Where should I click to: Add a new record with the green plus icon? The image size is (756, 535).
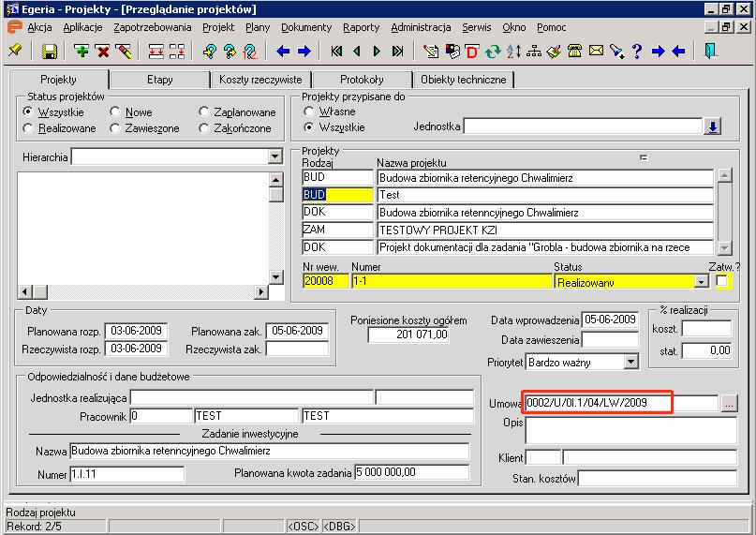coord(81,51)
